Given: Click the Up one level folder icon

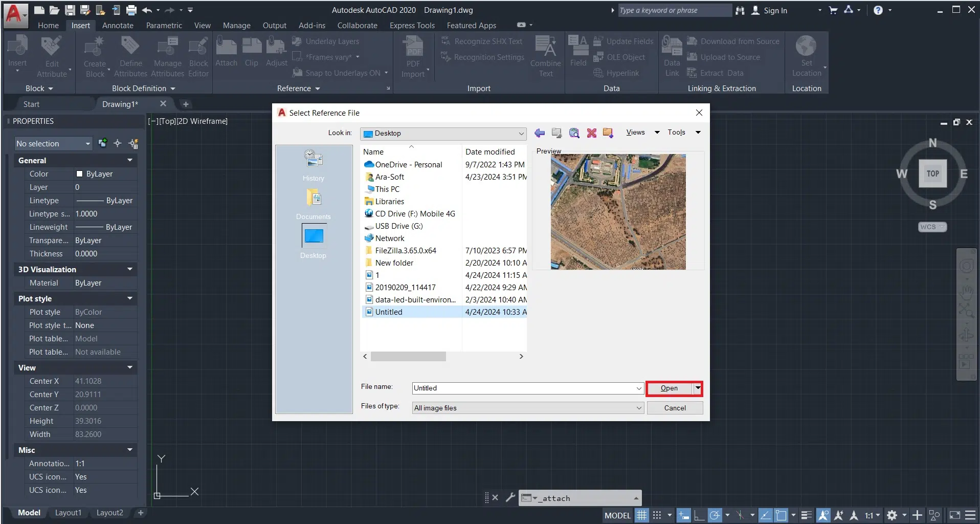Looking at the screenshot, I should click(556, 133).
